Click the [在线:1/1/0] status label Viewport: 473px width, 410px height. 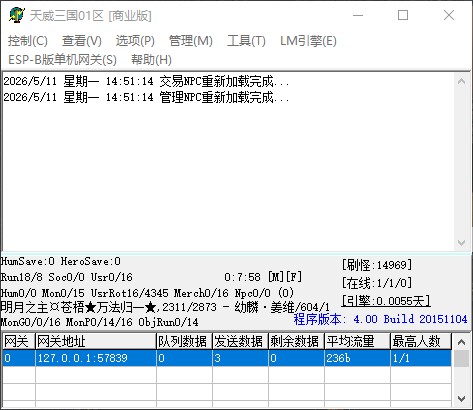point(377,283)
